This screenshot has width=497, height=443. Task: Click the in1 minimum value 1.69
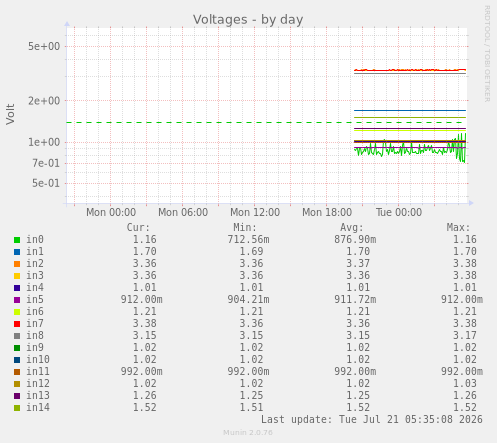251,251
